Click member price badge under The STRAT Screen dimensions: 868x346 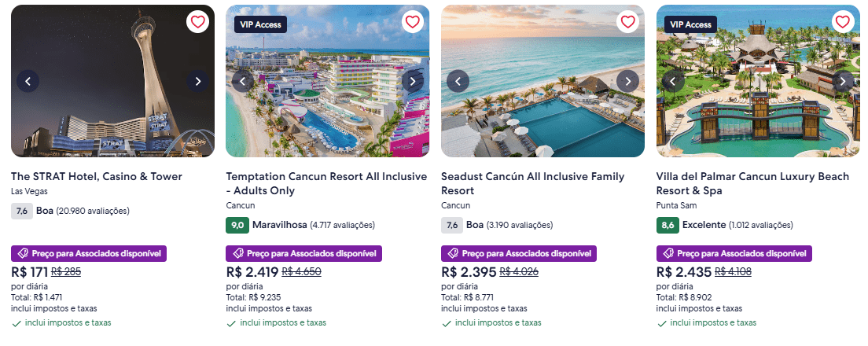(89, 254)
